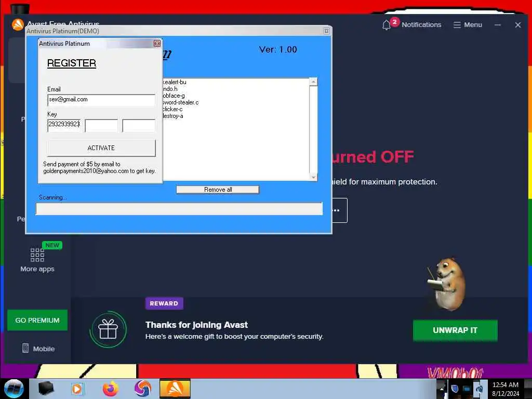
Task: Click the ACTIVATE button in Register dialog
Action: (101, 148)
